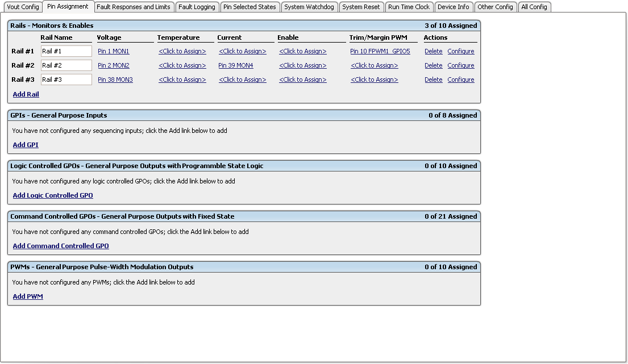
Task: Add a GPI sequencing input
Action: [25, 144]
